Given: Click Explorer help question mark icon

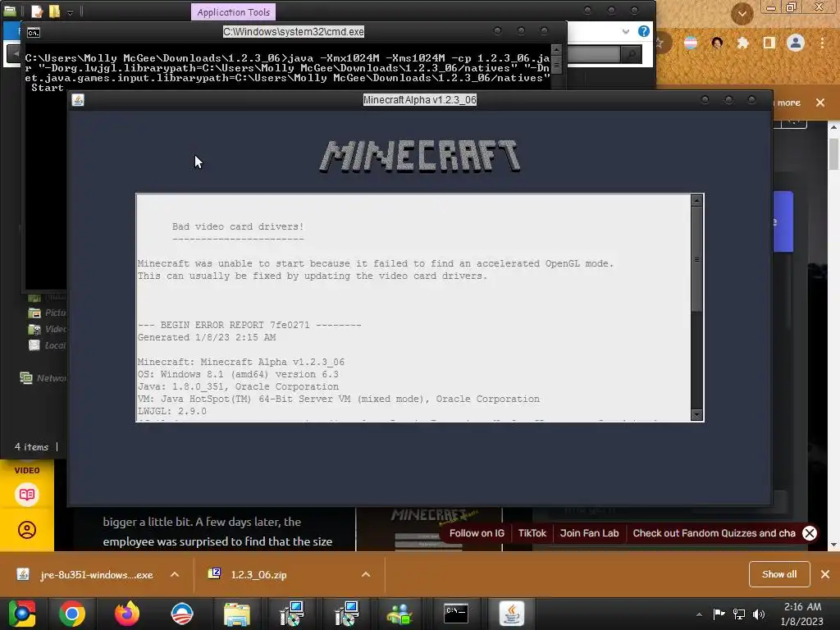Looking at the screenshot, I should [643, 31].
